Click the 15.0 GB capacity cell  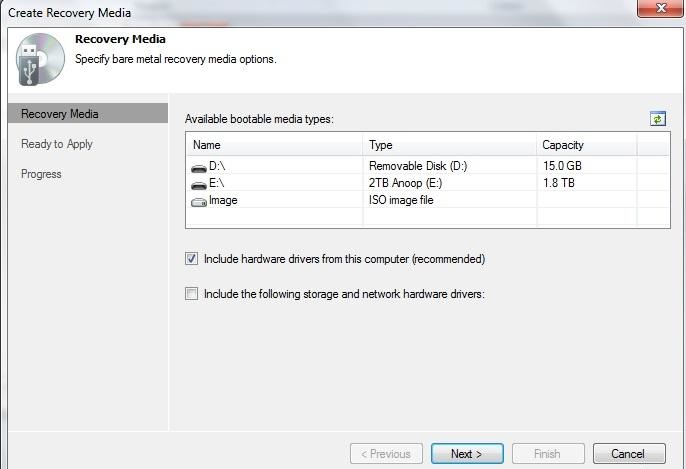562,166
